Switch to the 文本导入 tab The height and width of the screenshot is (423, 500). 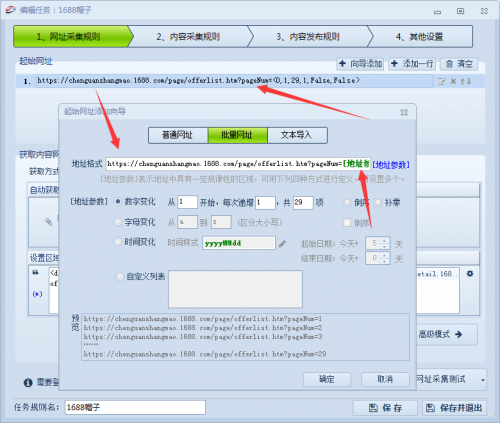coord(297,135)
